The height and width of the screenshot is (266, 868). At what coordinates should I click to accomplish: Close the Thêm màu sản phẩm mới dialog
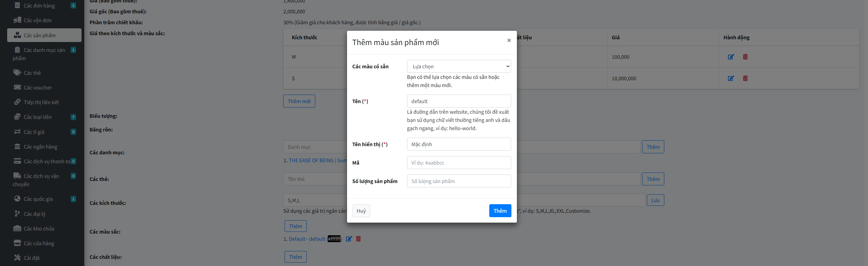[x=509, y=41]
